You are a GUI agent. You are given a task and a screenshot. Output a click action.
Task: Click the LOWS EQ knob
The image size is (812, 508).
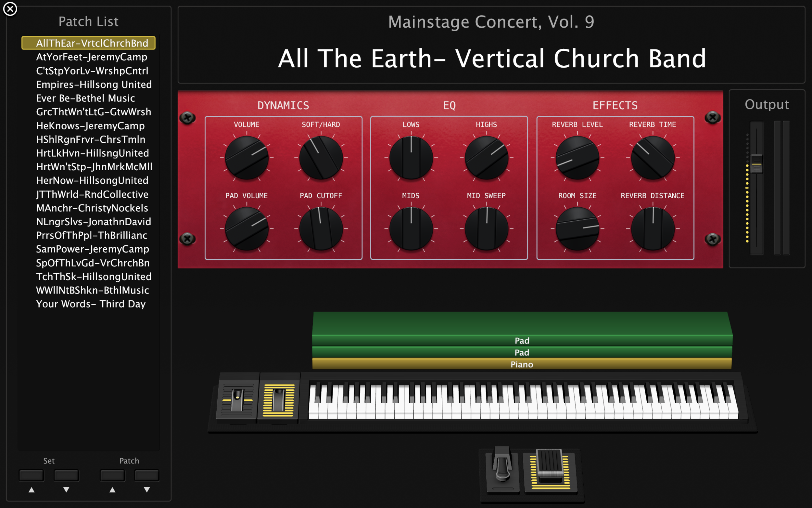pyautogui.click(x=411, y=158)
